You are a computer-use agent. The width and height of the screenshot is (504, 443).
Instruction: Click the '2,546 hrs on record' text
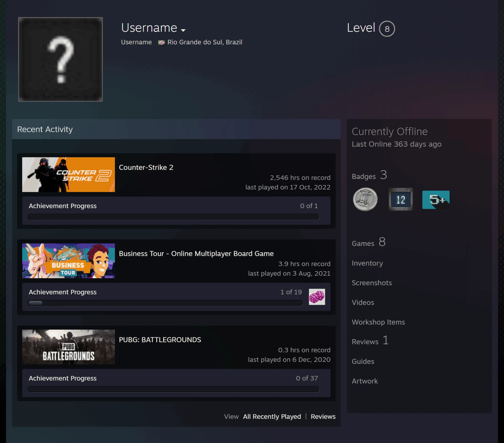pyautogui.click(x=300, y=178)
